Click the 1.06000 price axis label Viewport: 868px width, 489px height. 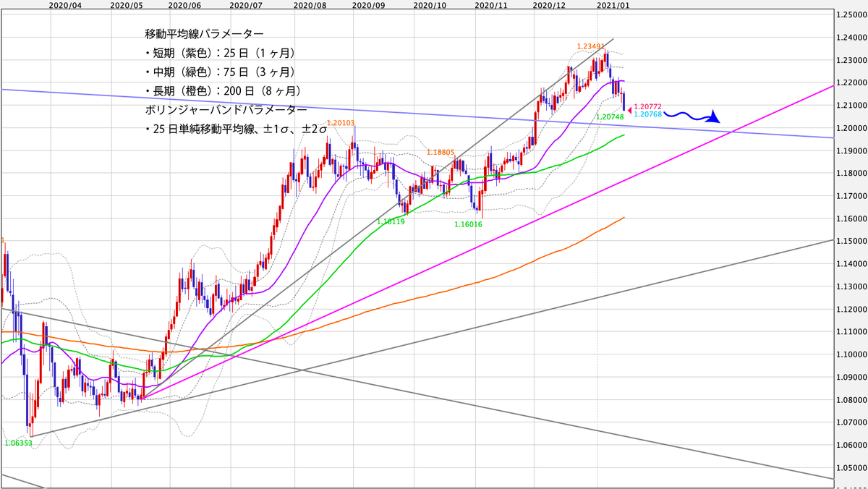tap(851, 445)
